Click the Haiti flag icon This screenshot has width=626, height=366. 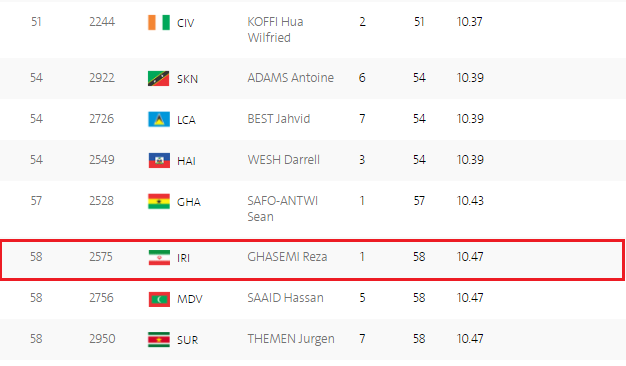(x=159, y=160)
